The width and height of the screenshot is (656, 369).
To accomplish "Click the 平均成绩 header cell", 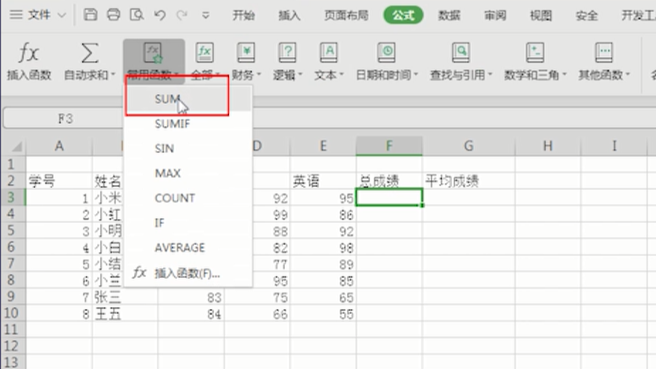I will pos(469,181).
